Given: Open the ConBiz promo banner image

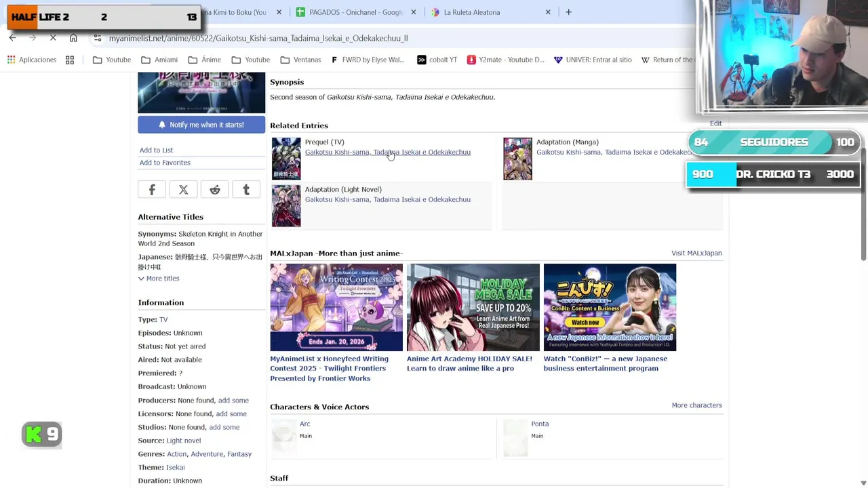Looking at the screenshot, I should tap(610, 307).
